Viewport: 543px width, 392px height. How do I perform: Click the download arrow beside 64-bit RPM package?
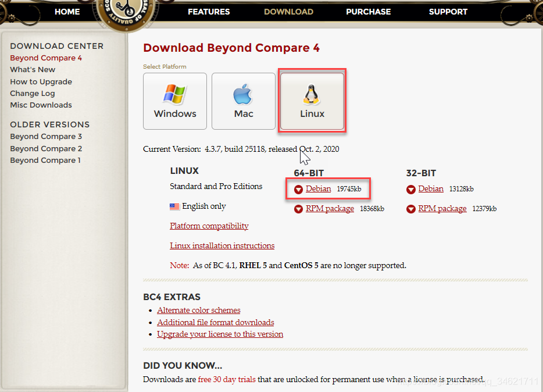(298, 209)
